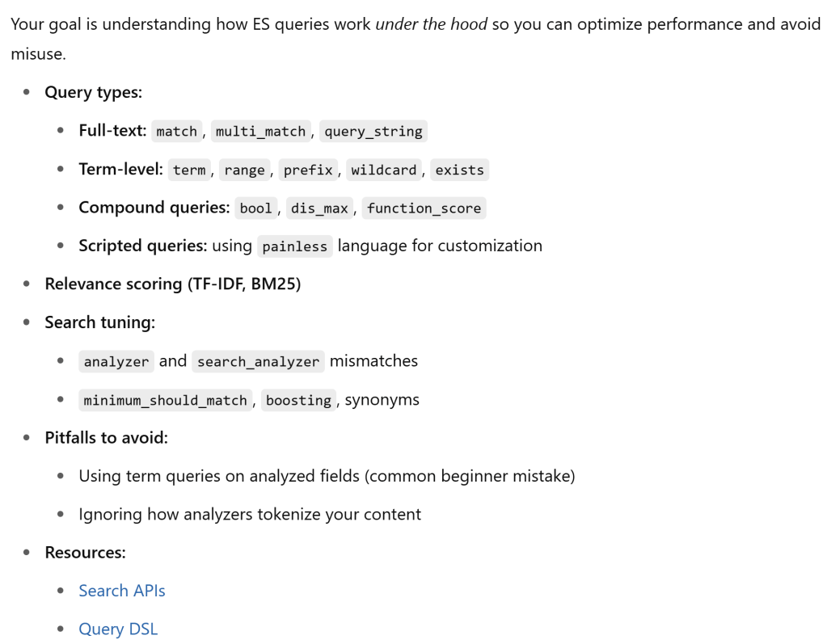
Task: Click the dis_max code snippet
Action: [x=319, y=208]
